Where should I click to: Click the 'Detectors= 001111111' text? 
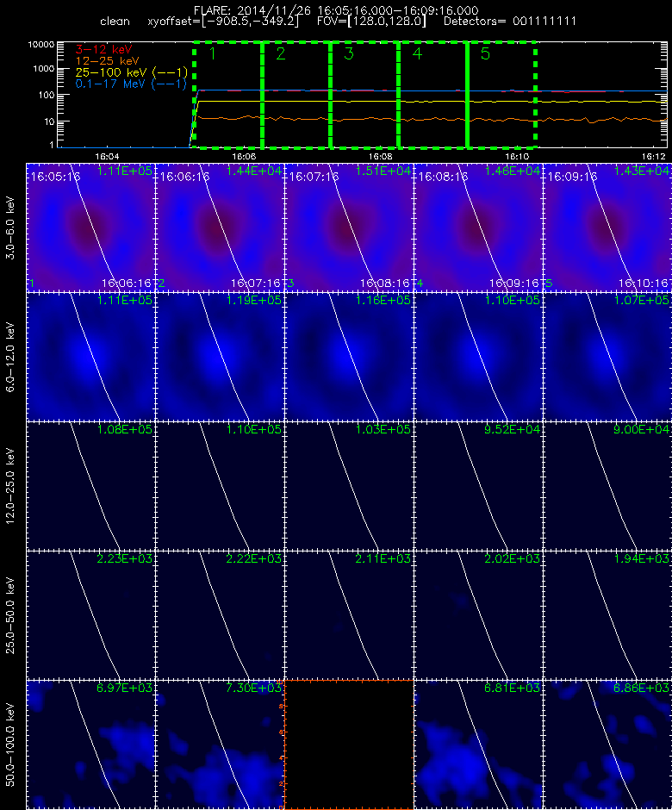[510, 22]
